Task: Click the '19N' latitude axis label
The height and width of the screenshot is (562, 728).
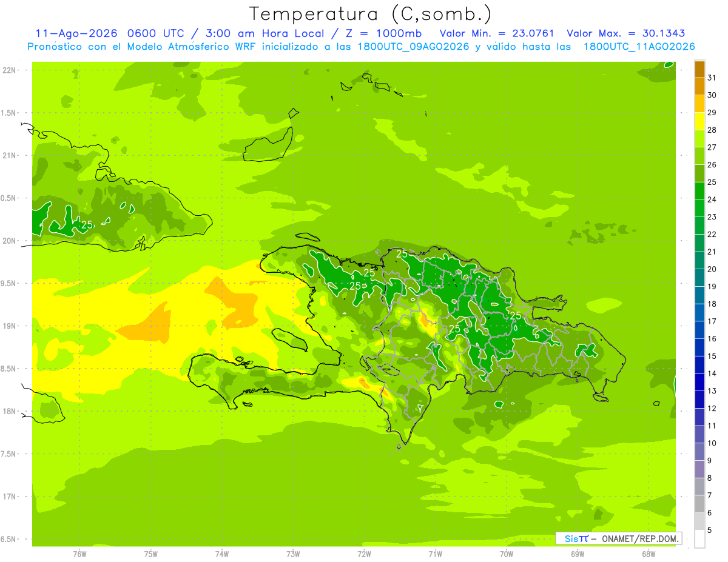Action: tap(8, 326)
